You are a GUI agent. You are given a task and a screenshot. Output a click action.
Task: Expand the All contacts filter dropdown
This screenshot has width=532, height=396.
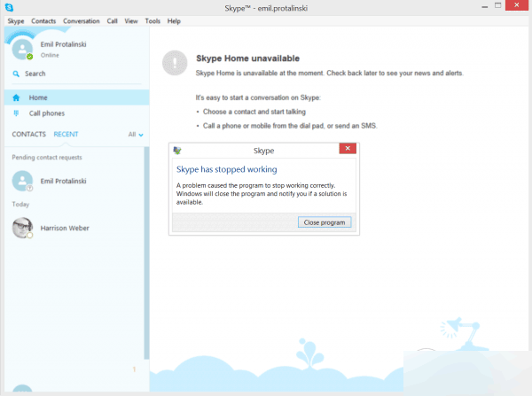click(x=136, y=135)
